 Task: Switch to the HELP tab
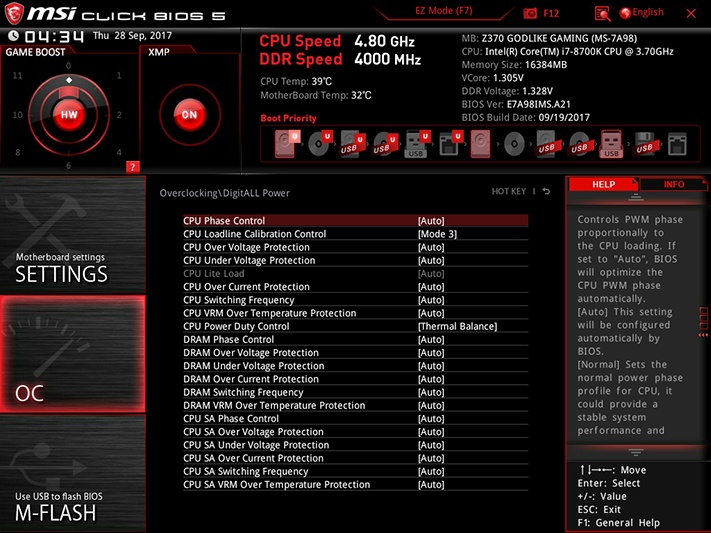(603, 184)
